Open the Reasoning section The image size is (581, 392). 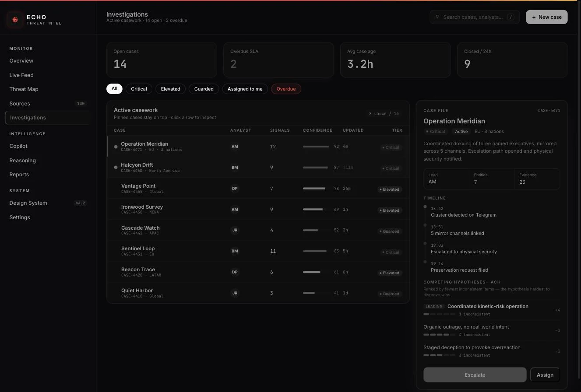[48, 161]
